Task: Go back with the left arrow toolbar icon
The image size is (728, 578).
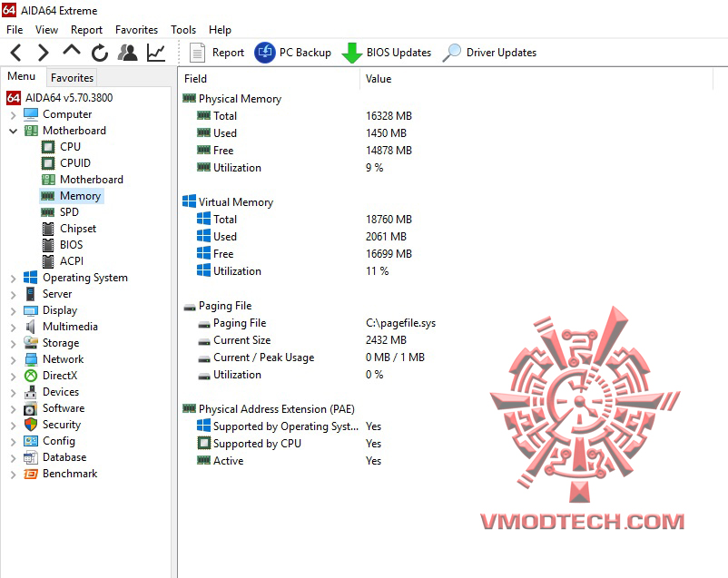Action: pyautogui.click(x=16, y=53)
